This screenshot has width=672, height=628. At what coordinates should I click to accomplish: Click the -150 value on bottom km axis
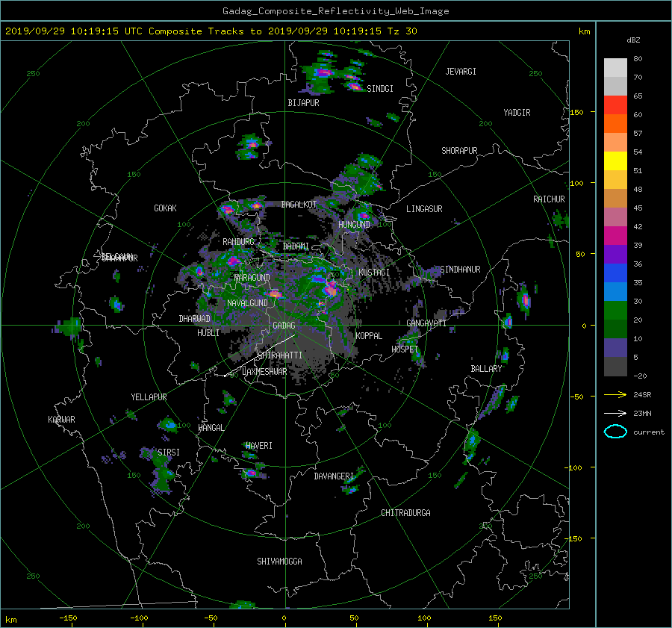pyautogui.click(x=68, y=618)
